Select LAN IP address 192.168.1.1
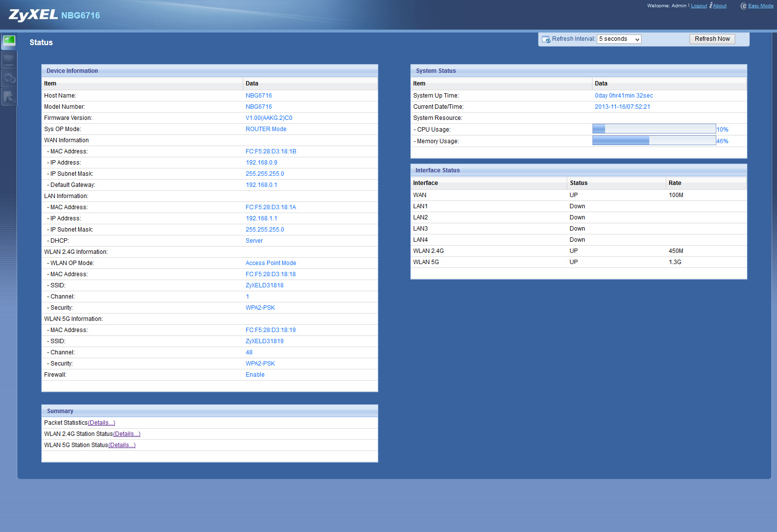777x532 pixels. (262, 218)
